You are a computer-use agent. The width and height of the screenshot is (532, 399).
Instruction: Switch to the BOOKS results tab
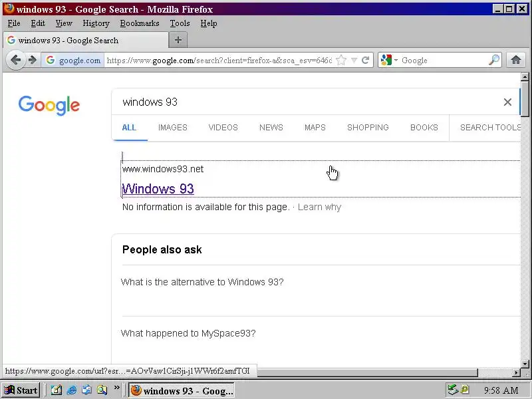tap(424, 128)
